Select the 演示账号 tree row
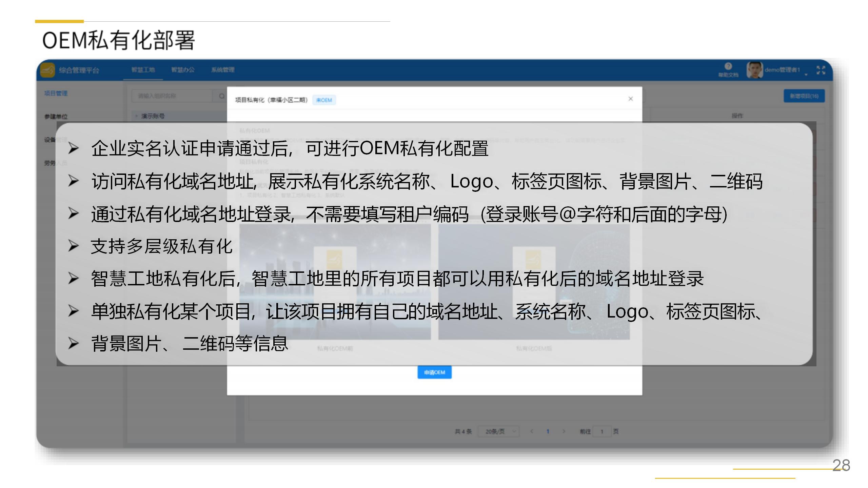This screenshot has height=488, width=868. click(180, 116)
